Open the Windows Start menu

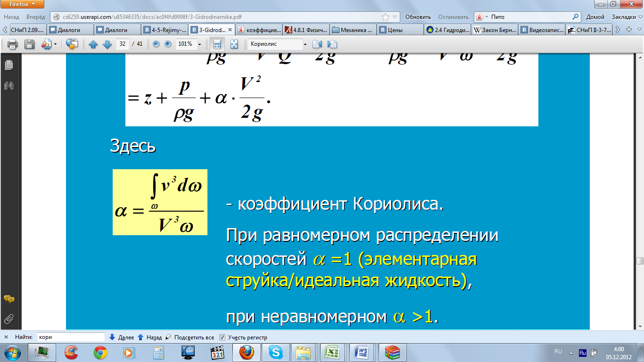pyautogui.click(x=12, y=352)
